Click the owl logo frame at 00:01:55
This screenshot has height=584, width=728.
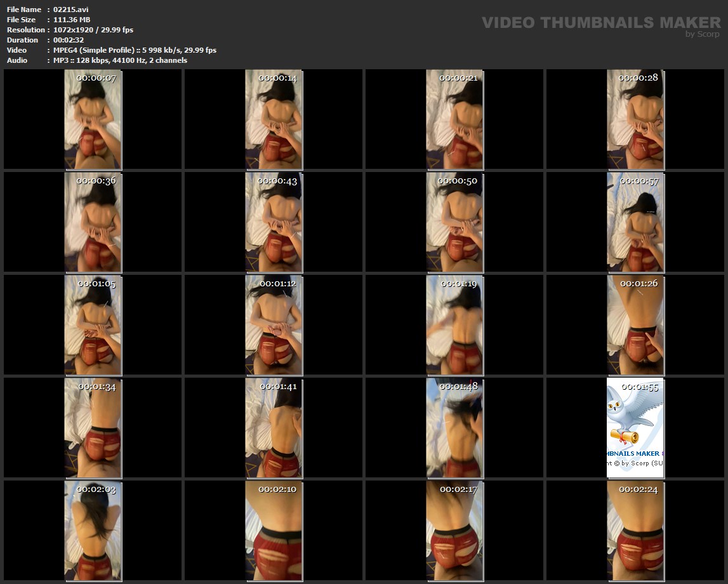(x=635, y=428)
